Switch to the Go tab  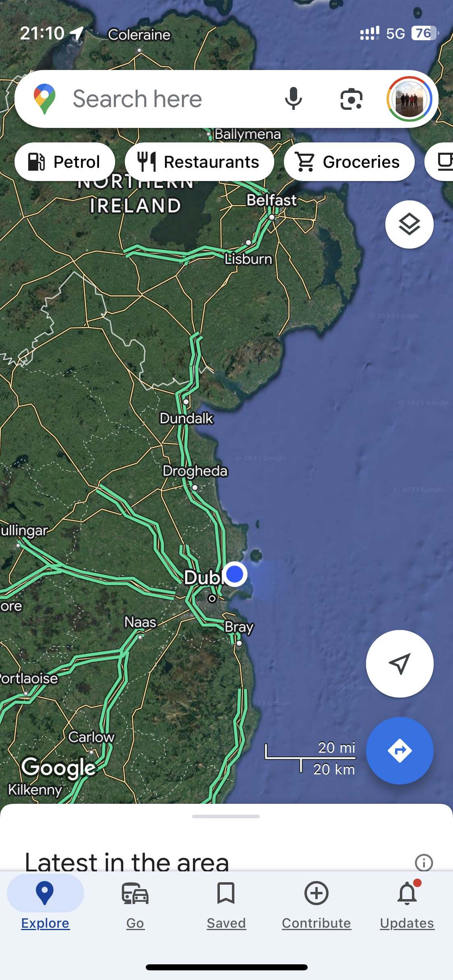(x=135, y=905)
